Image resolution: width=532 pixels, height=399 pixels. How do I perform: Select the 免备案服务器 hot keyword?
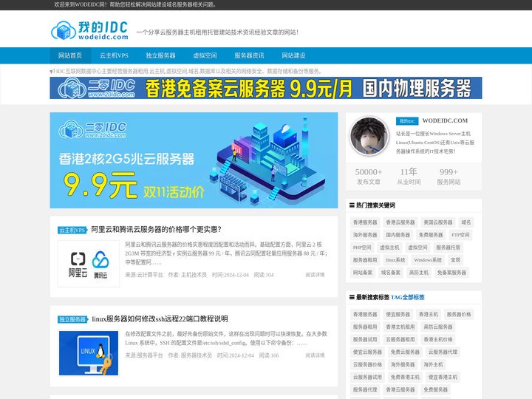coord(451,273)
